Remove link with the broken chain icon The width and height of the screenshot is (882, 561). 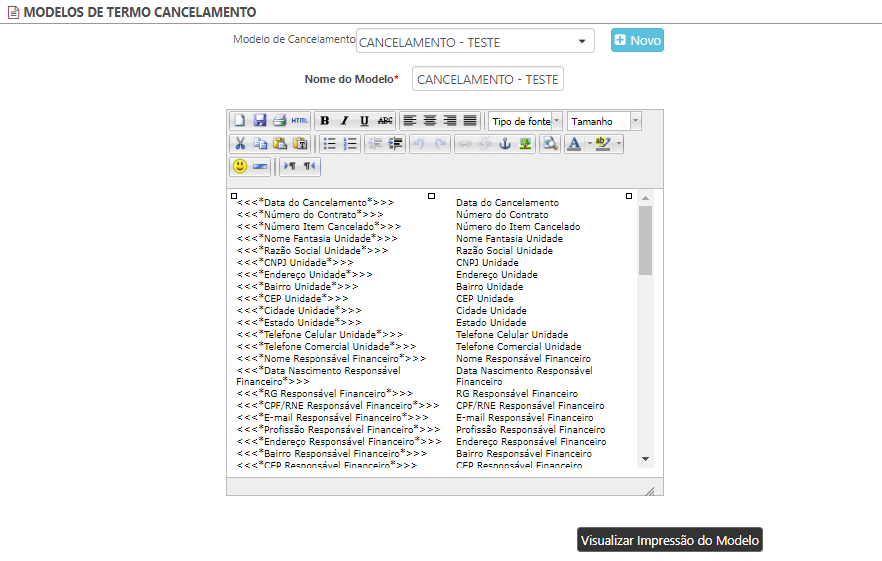pyautogui.click(x=485, y=143)
